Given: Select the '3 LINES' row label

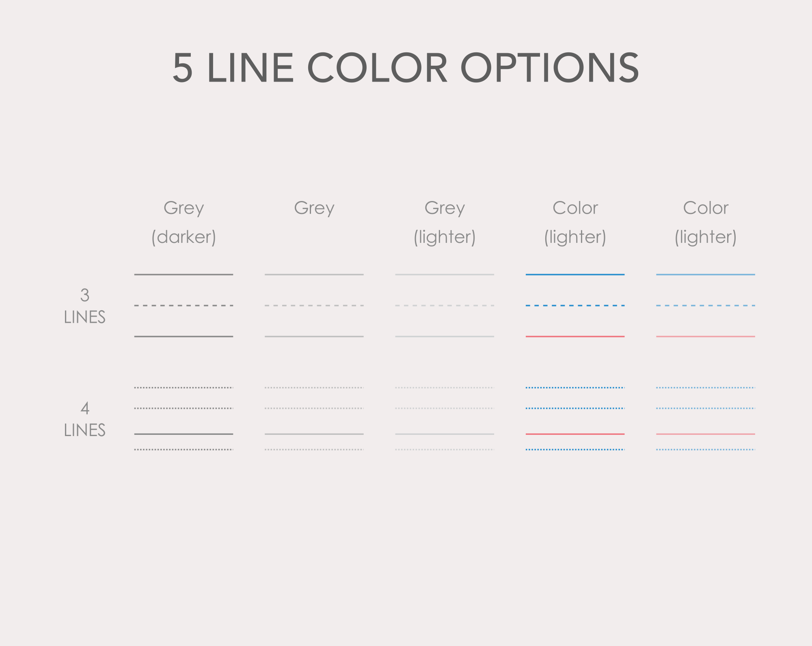Looking at the screenshot, I should click(84, 306).
